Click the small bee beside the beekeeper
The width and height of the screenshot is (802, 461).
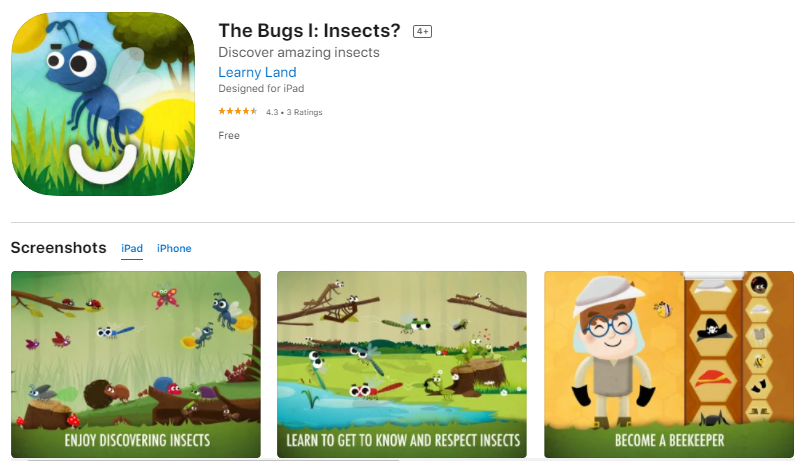coord(663,309)
